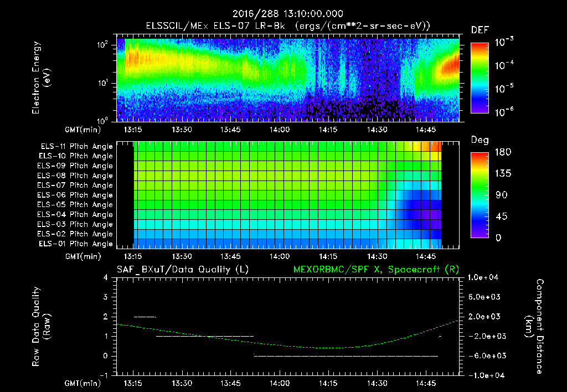
Task: Click the 90 tick on Deg scale
Action: [501, 195]
